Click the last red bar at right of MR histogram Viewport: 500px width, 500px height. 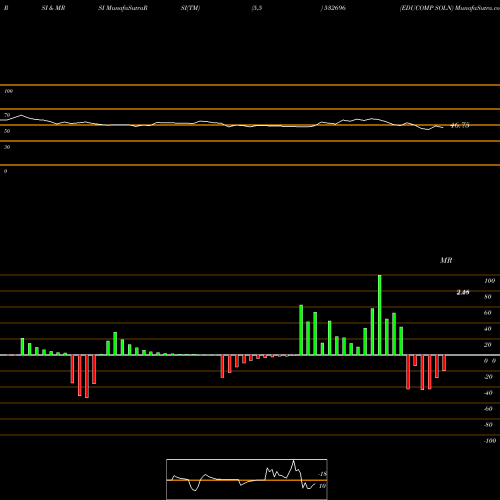444,363
